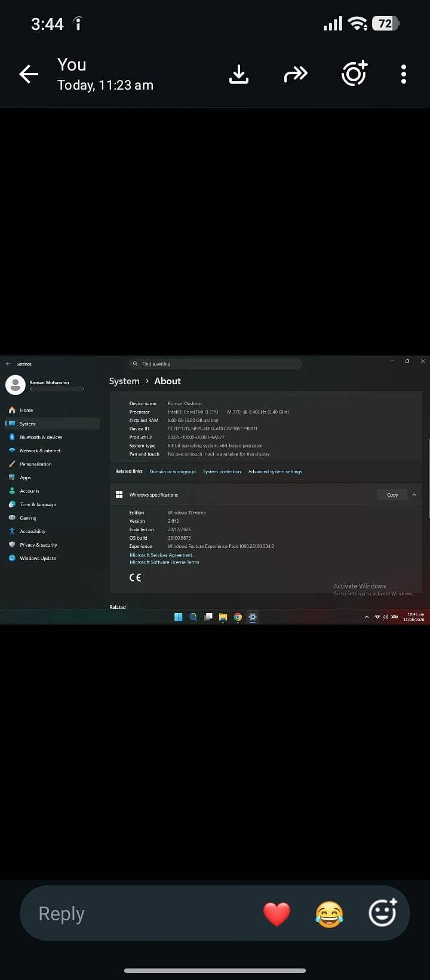This screenshot has width=430, height=980.
Task: Open the System protection link
Action: point(222,471)
